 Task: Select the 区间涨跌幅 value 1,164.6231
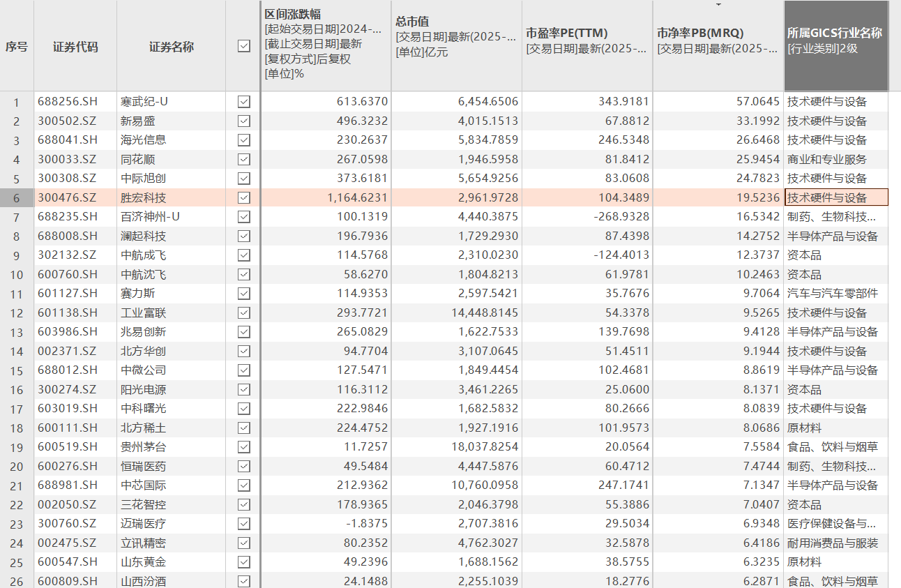point(358,197)
